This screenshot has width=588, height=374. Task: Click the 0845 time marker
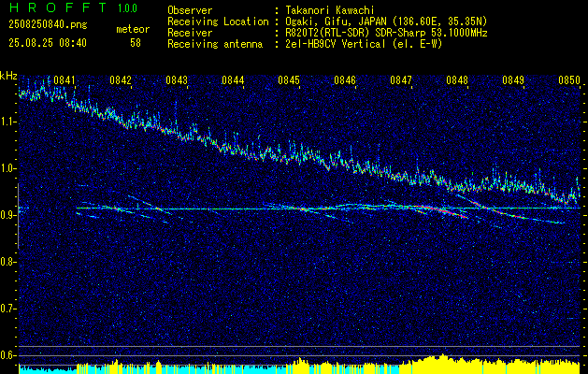289,80
